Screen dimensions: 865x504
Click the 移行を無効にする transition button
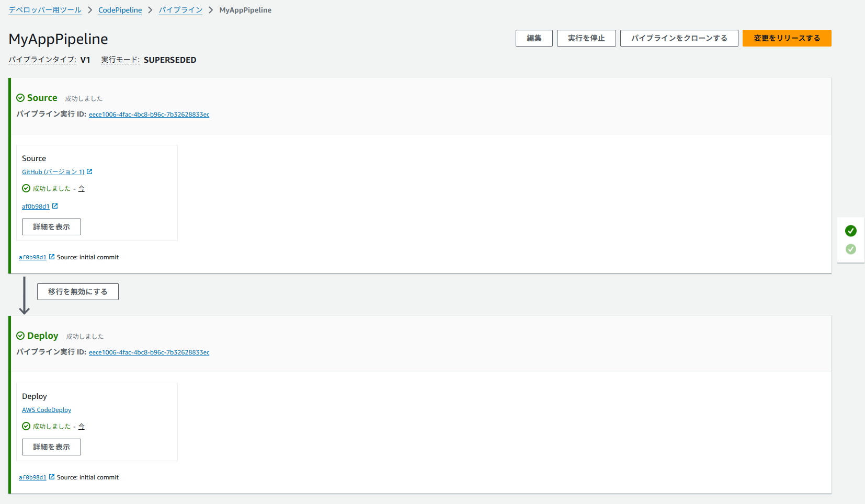click(x=78, y=292)
